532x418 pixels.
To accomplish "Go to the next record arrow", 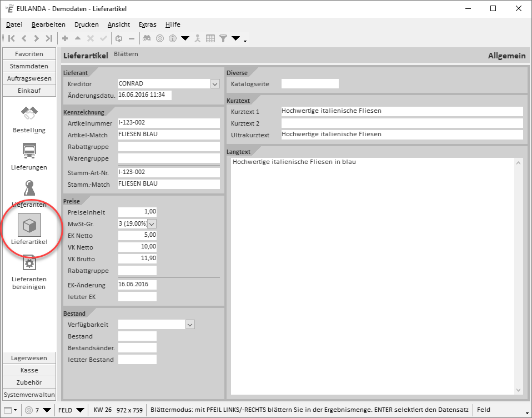I will [36, 38].
